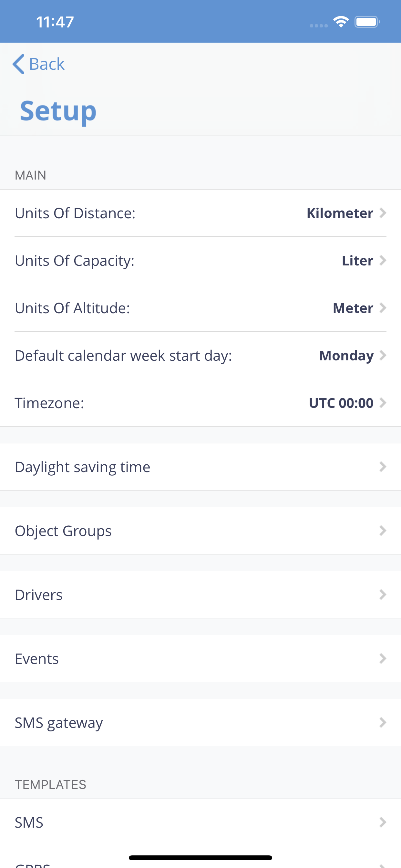Image resolution: width=401 pixels, height=868 pixels.
Task: Tap the chevron beside Events
Action: (x=383, y=659)
